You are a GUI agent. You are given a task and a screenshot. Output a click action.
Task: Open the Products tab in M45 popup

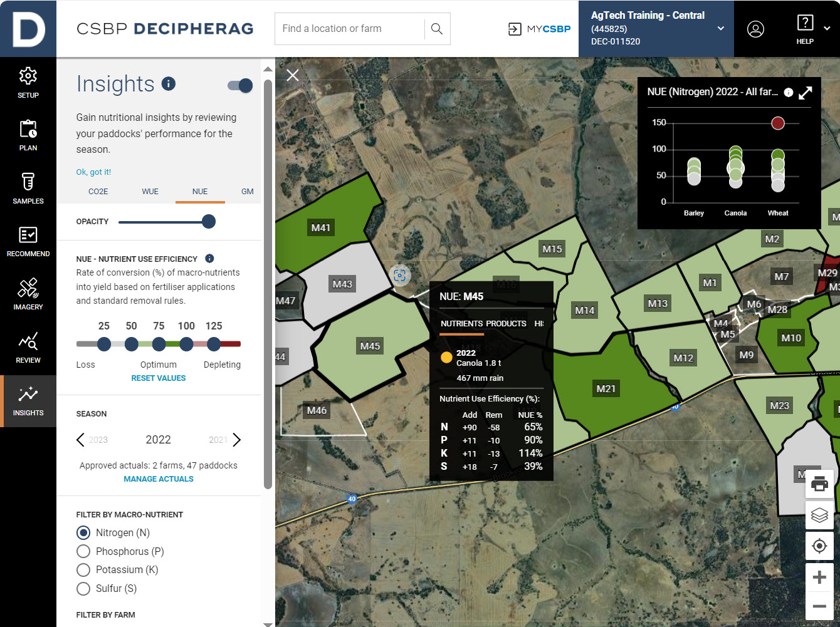[506, 324]
